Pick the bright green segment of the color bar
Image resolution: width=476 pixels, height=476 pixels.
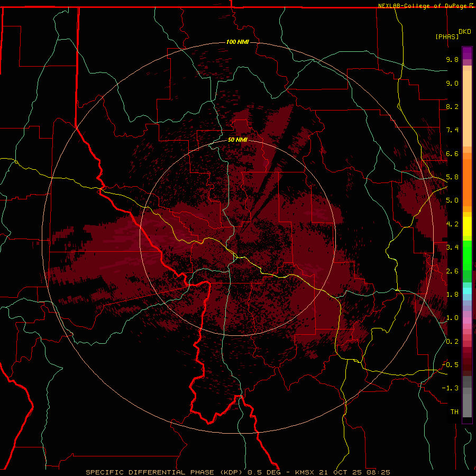click(x=467, y=255)
